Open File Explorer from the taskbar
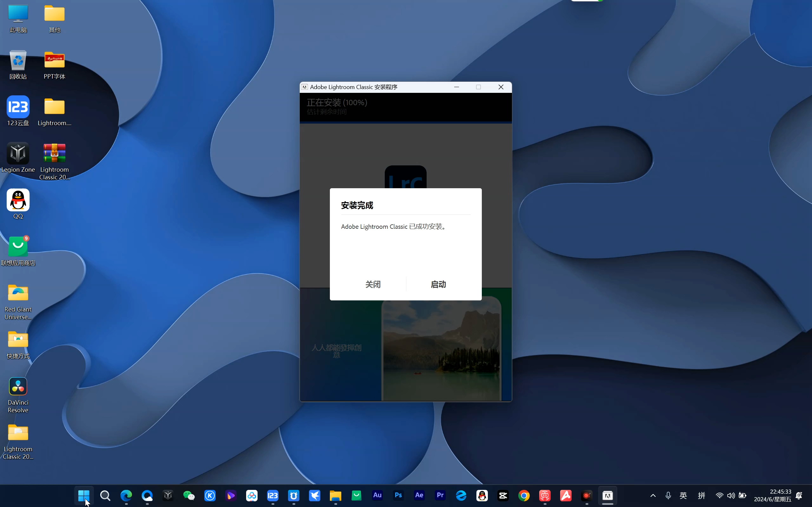812x507 pixels. pyautogui.click(x=335, y=495)
